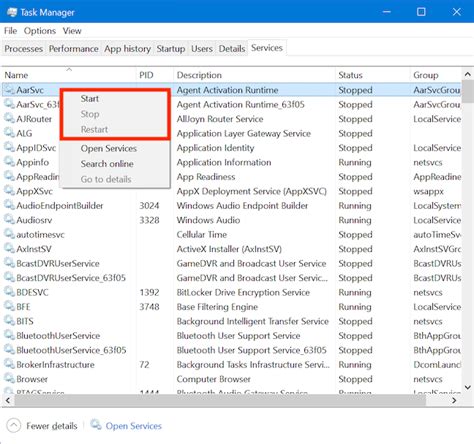The image size is (474, 444).
Task: Click the gear icon next to Audiosrv
Action: (x=9, y=219)
